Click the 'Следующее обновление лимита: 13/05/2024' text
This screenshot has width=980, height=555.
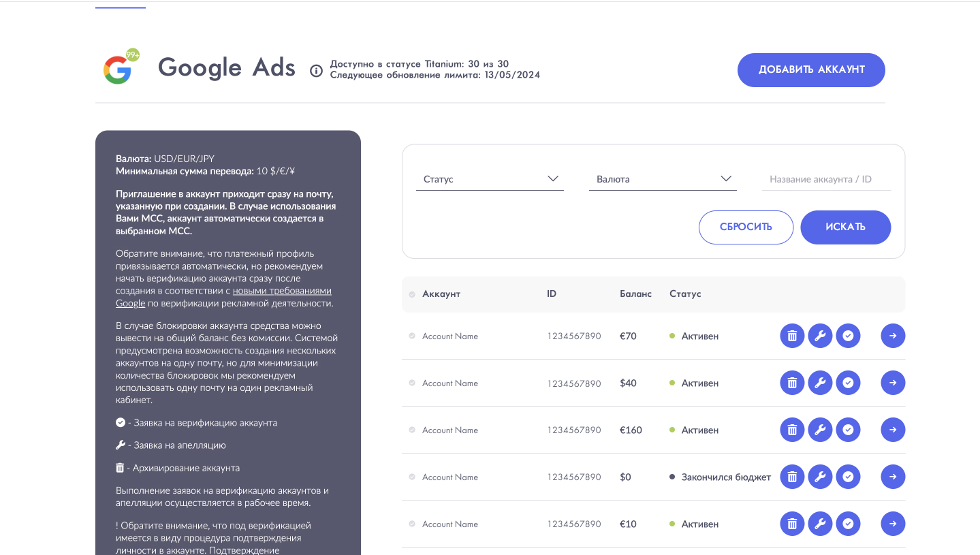tap(434, 75)
